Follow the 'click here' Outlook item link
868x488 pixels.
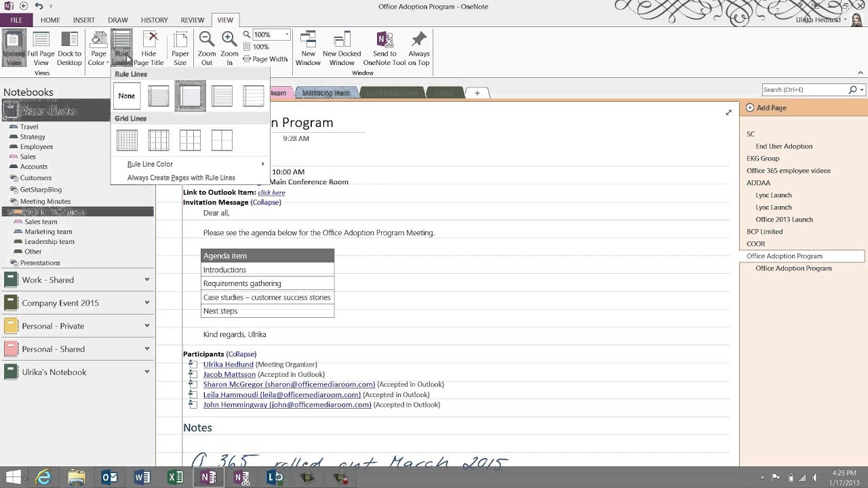(x=271, y=192)
